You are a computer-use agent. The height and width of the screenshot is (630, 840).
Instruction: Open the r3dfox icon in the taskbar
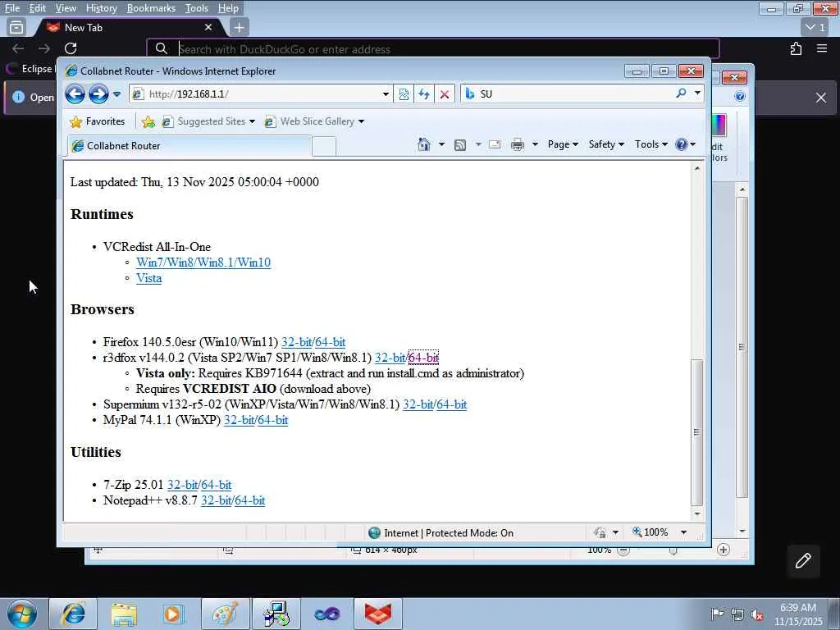[x=378, y=614]
